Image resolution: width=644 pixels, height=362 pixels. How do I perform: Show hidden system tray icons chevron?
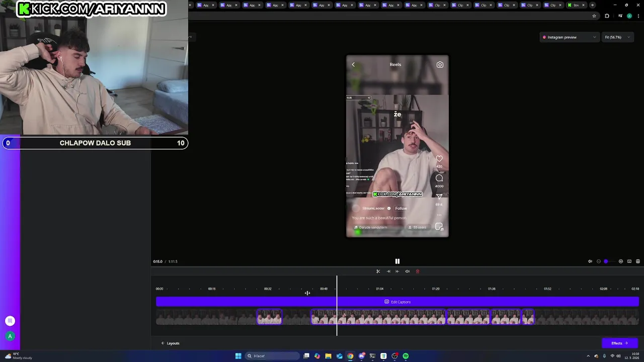click(588, 356)
